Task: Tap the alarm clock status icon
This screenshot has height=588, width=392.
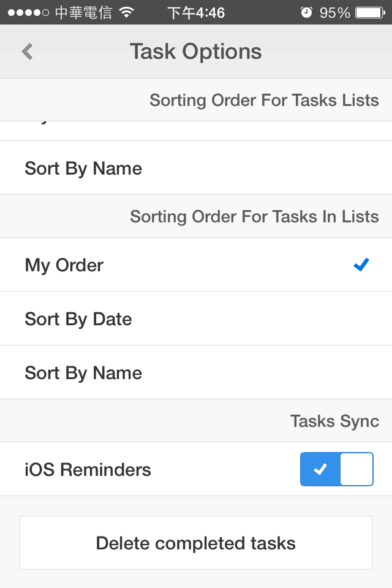Action: pos(306,12)
